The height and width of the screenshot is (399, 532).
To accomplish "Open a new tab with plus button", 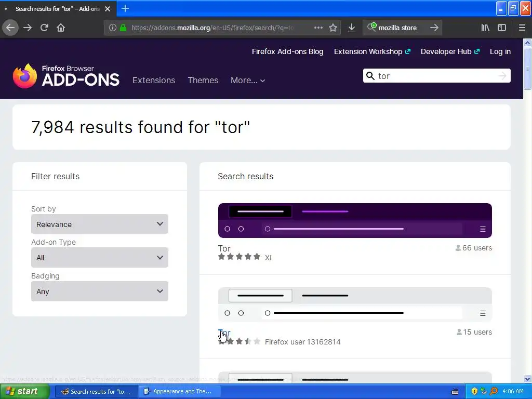I will tap(125, 8).
